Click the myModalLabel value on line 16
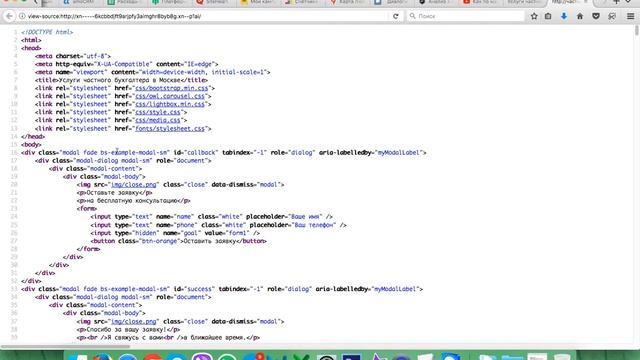Screen dimensions: 640x360 pos(397,153)
